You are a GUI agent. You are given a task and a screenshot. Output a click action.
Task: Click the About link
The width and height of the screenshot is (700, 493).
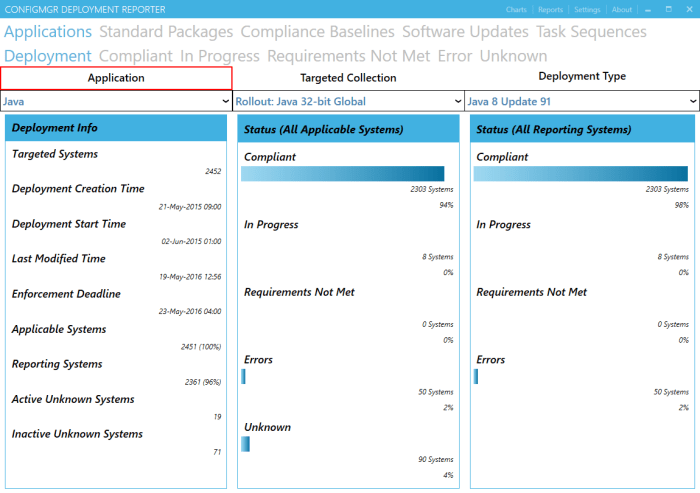[x=621, y=9]
